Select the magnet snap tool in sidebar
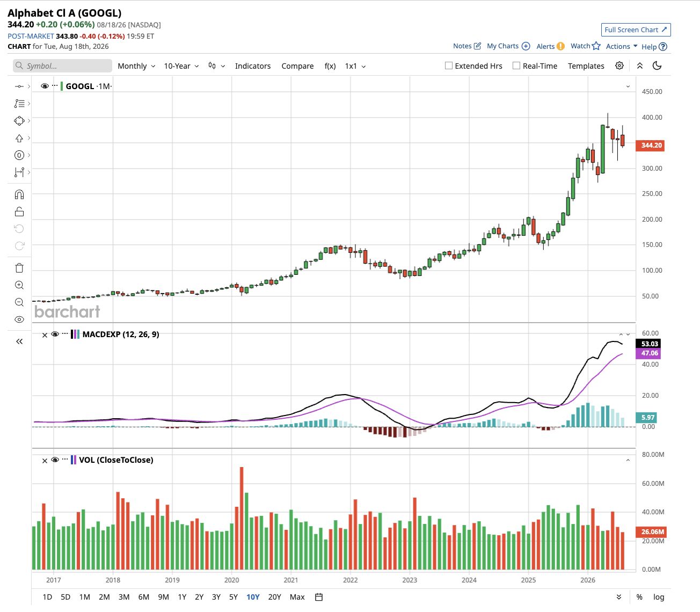700x612 pixels. coord(19,194)
